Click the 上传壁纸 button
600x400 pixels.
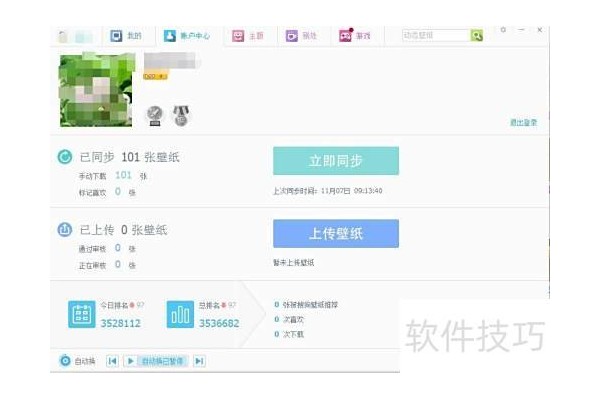coord(336,233)
